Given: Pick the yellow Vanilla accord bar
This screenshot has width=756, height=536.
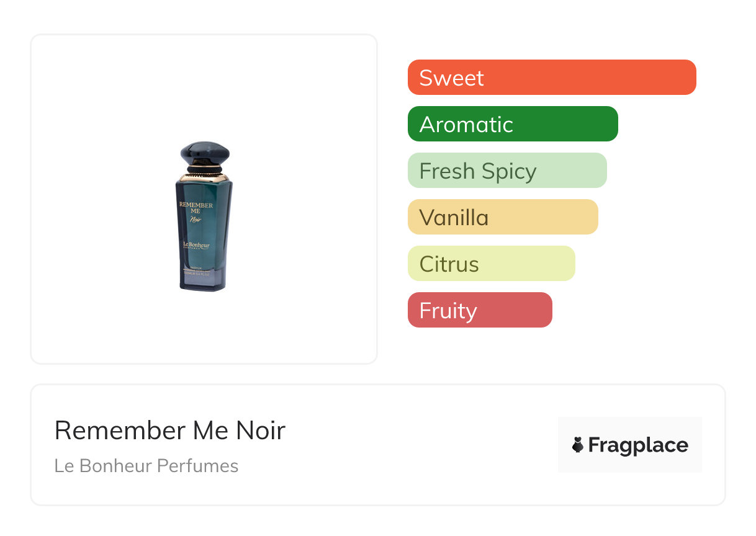Looking at the screenshot, I should click(x=502, y=217).
